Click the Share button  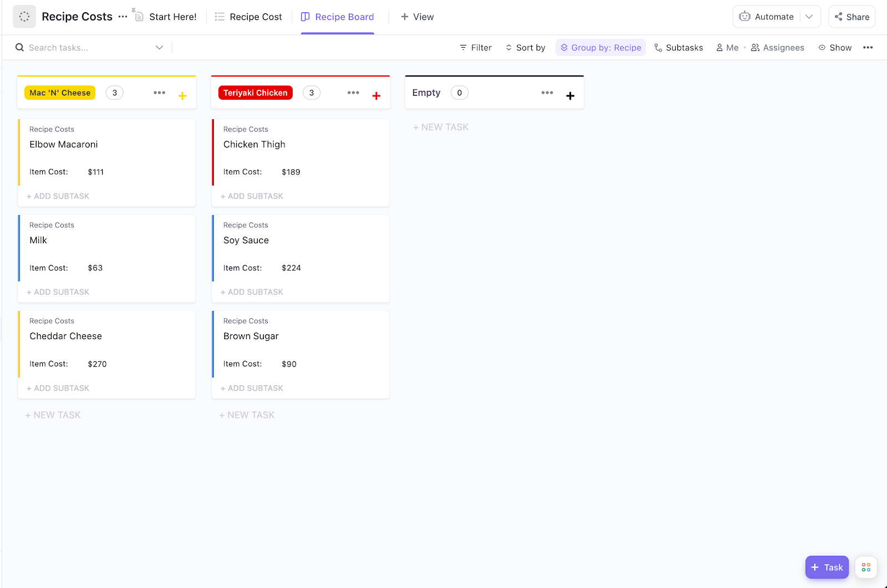(852, 17)
